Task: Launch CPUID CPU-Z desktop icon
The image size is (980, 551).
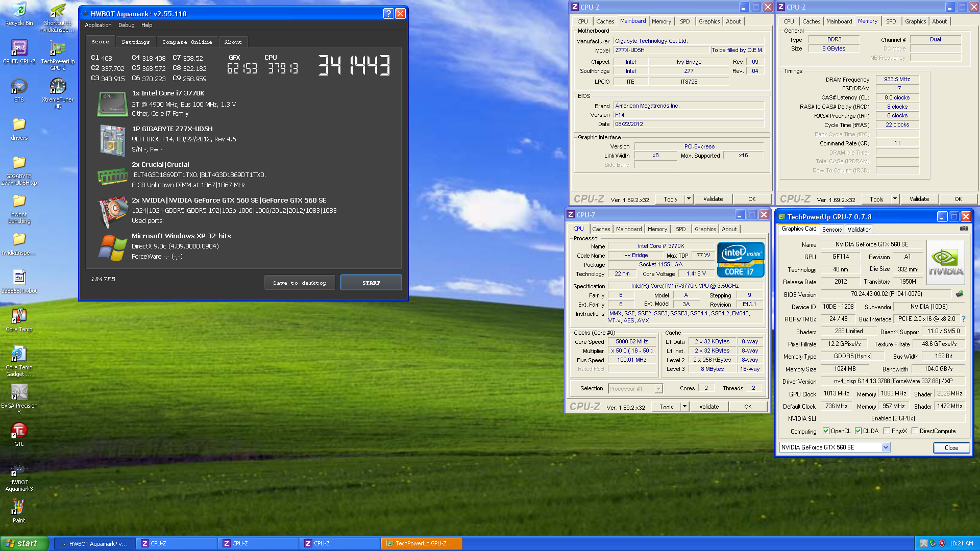Action: (x=19, y=52)
